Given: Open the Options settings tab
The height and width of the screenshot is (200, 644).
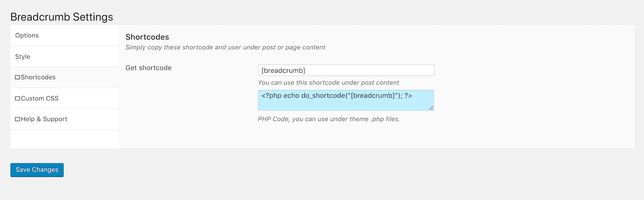Looking at the screenshot, I should tap(27, 36).
